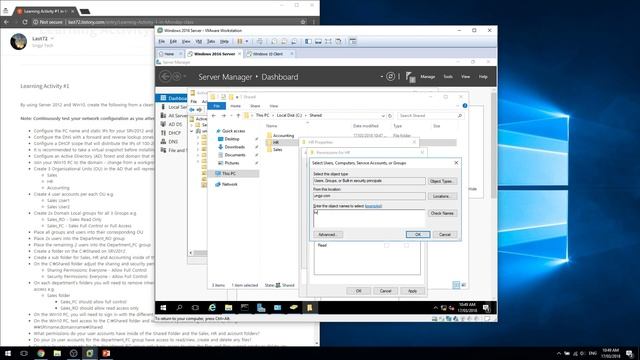This screenshot has width=640, height=360.
Task: Open power options dropdown beside pause icon
Action: point(247,41)
